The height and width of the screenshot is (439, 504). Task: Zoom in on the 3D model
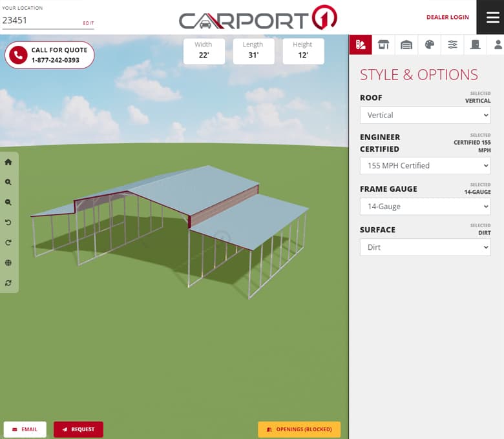point(8,183)
